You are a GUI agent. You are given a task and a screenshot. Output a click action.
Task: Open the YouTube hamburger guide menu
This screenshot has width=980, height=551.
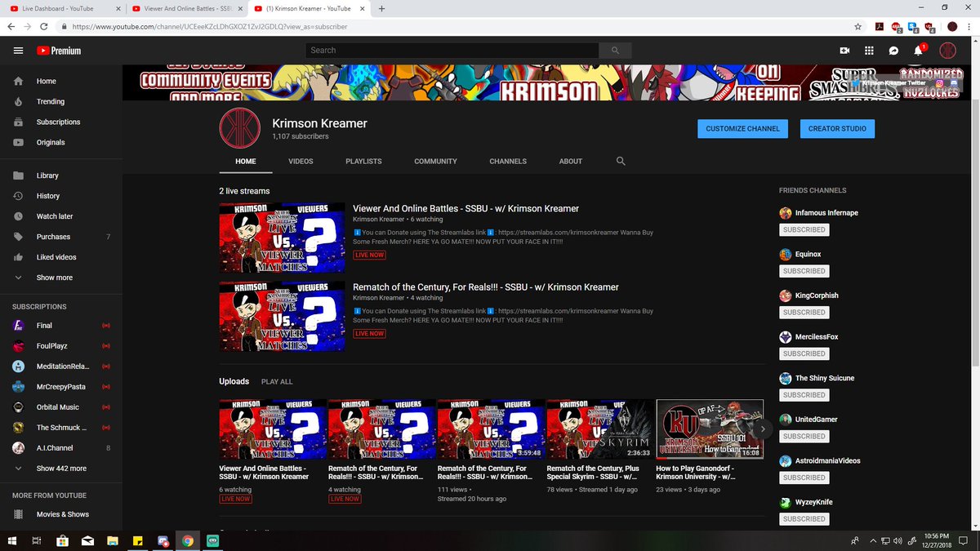click(18, 51)
